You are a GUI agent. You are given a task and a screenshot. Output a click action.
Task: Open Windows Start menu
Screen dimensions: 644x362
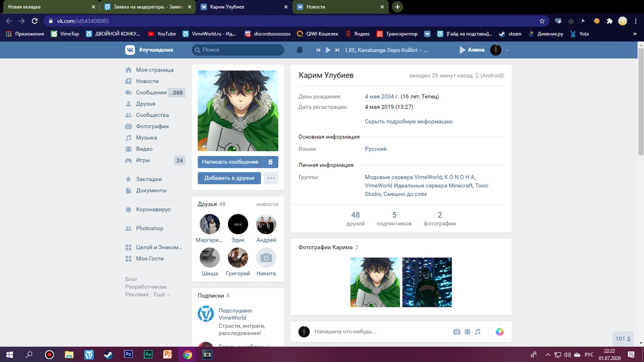(10, 354)
